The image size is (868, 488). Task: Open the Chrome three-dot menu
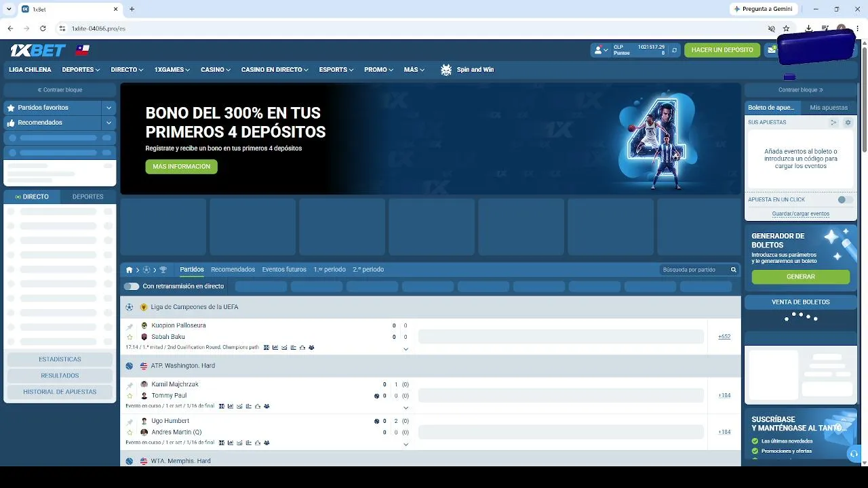click(x=858, y=28)
